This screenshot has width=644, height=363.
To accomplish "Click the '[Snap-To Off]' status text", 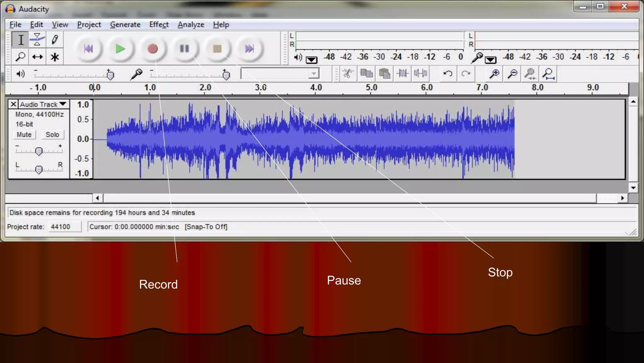I will click(x=206, y=227).
